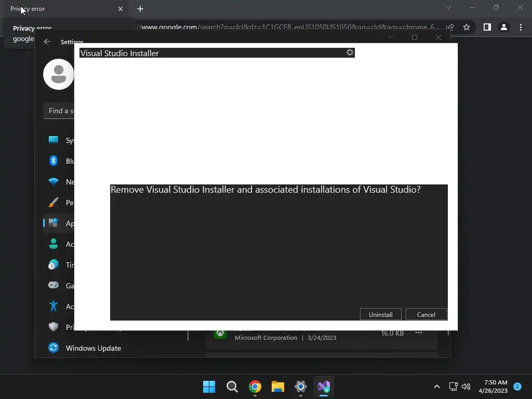532x399 pixels.
Task: Open Time & language clock icon
Action: (54, 264)
